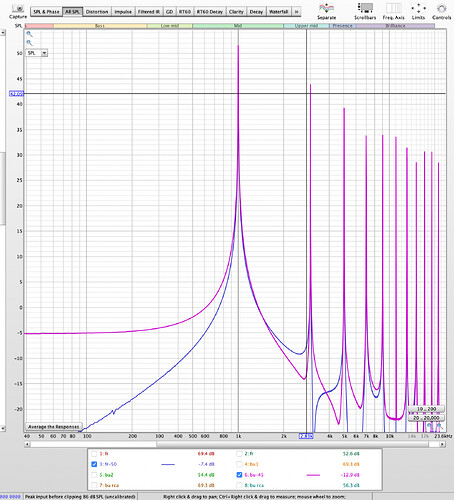Screen dimensions: 454x500
Task: Open the RT60 tab
Action: coord(185,12)
